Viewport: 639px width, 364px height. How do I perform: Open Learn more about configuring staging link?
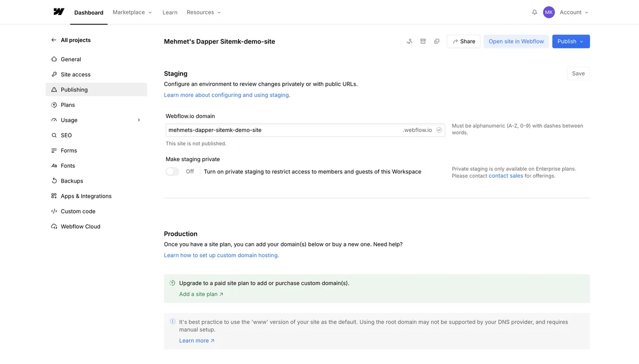pos(227,95)
